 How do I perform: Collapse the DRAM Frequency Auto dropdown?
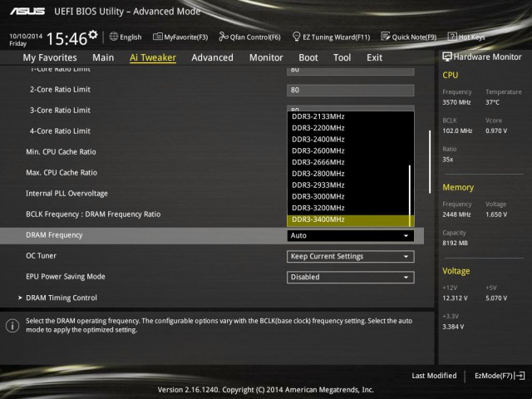pos(351,235)
